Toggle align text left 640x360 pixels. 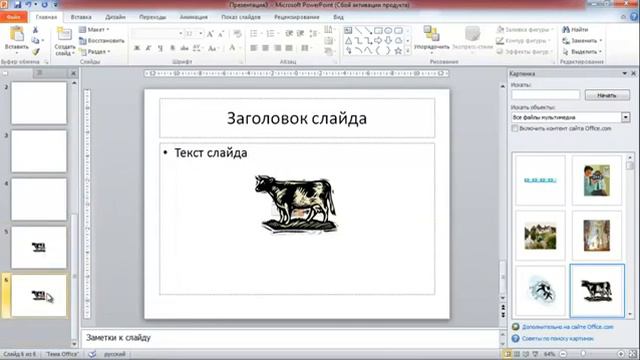[253, 48]
